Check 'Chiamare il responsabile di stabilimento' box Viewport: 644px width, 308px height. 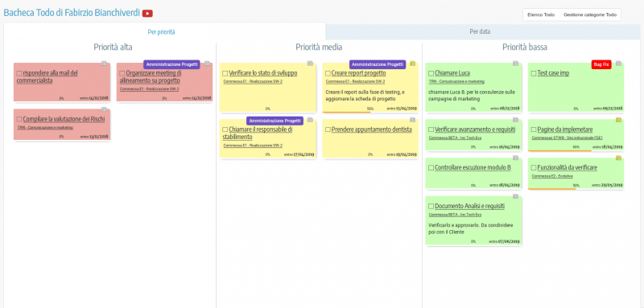coord(225,129)
